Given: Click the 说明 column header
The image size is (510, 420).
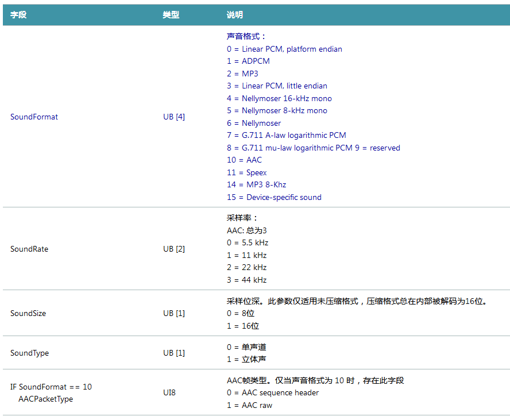Looking at the screenshot, I should click(x=234, y=15).
